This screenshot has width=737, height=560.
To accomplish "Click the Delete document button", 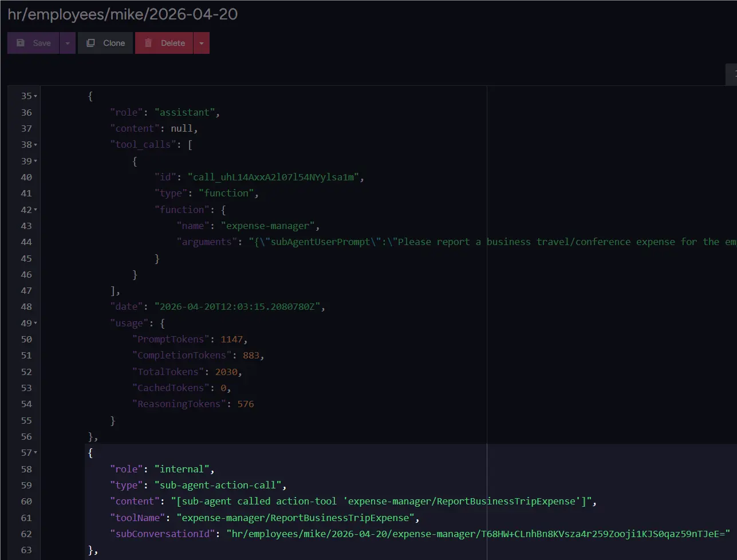I will coord(164,43).
